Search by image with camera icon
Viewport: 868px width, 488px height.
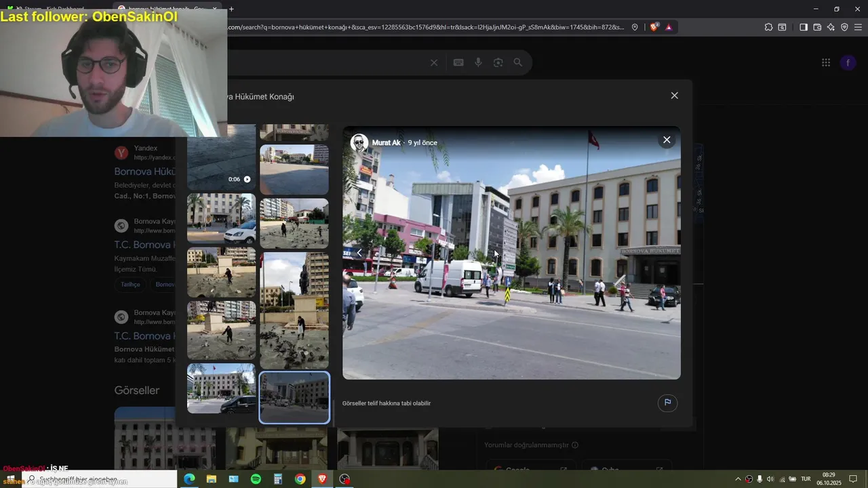(x=498, y=62)
